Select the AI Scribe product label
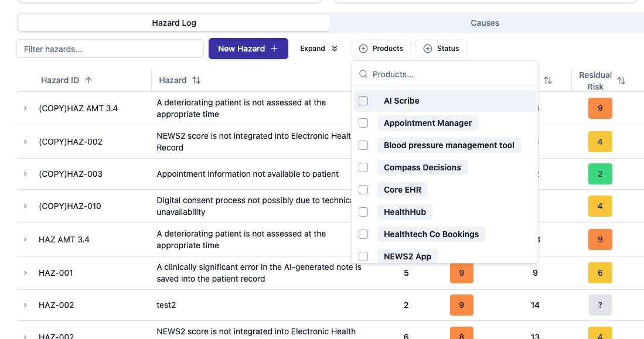 point(401,101)
